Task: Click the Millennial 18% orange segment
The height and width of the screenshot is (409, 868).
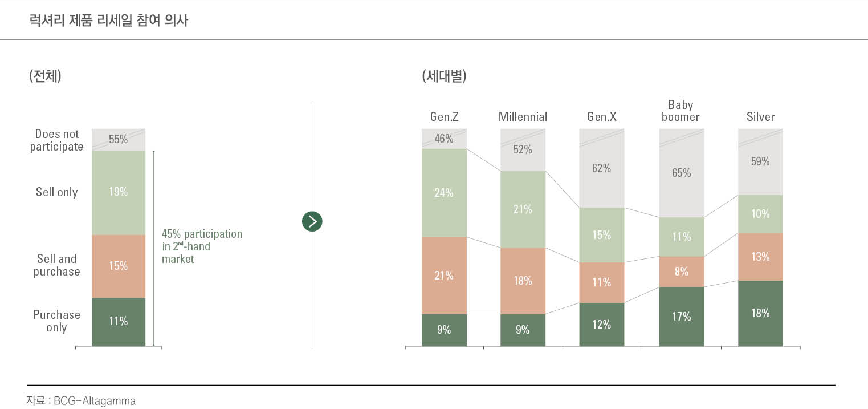Action: click(x=523, y=281)
